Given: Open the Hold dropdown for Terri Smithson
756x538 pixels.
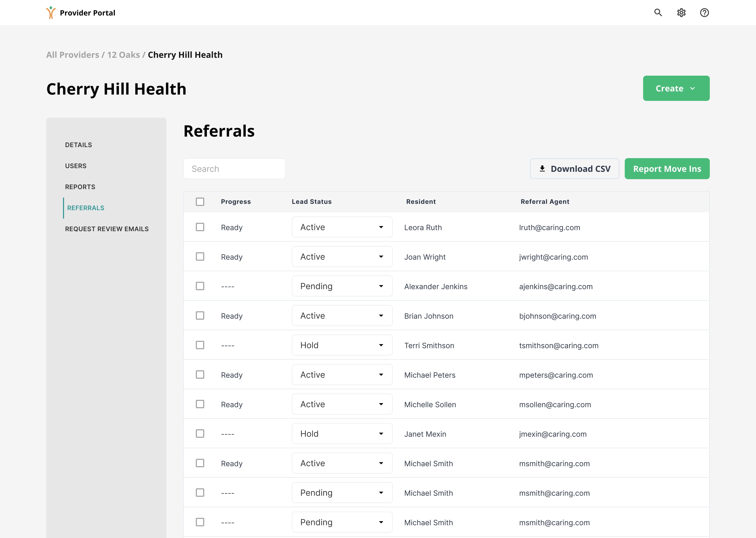Looking at the screenshot, I should pyautogui.click(x=342, y=345).
